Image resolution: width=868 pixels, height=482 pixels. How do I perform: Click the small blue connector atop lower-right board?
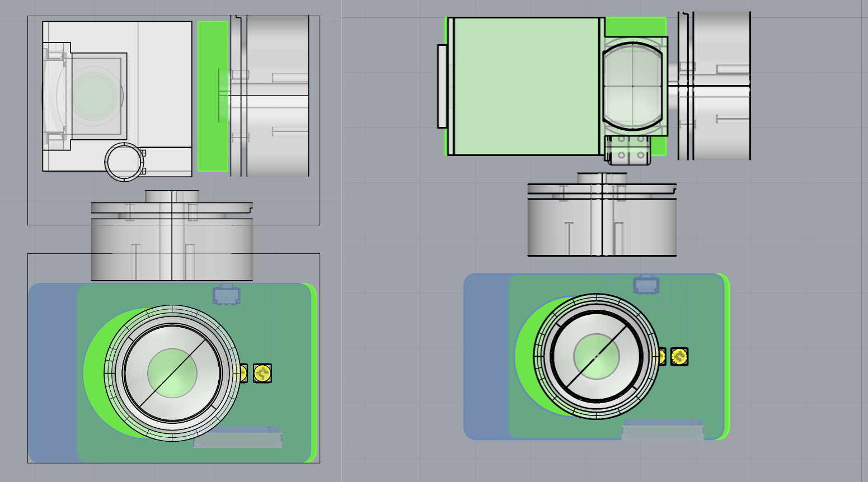coord(646,284)
